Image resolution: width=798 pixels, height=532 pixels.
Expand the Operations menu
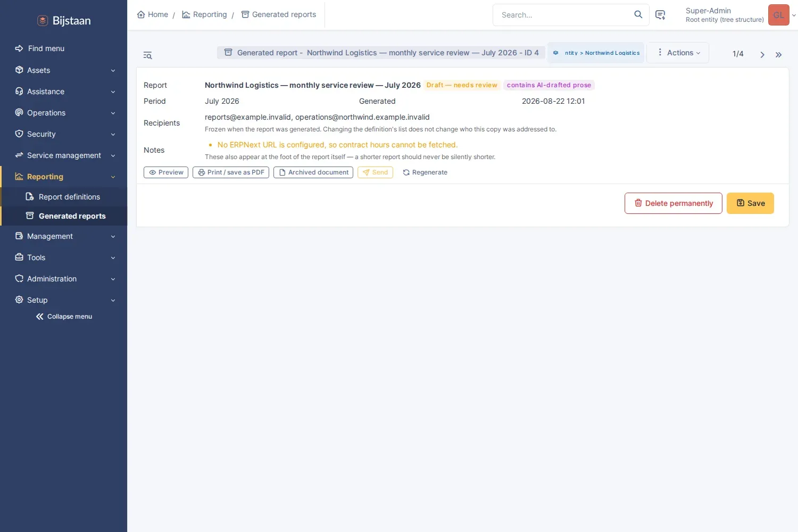click(64, 113)
